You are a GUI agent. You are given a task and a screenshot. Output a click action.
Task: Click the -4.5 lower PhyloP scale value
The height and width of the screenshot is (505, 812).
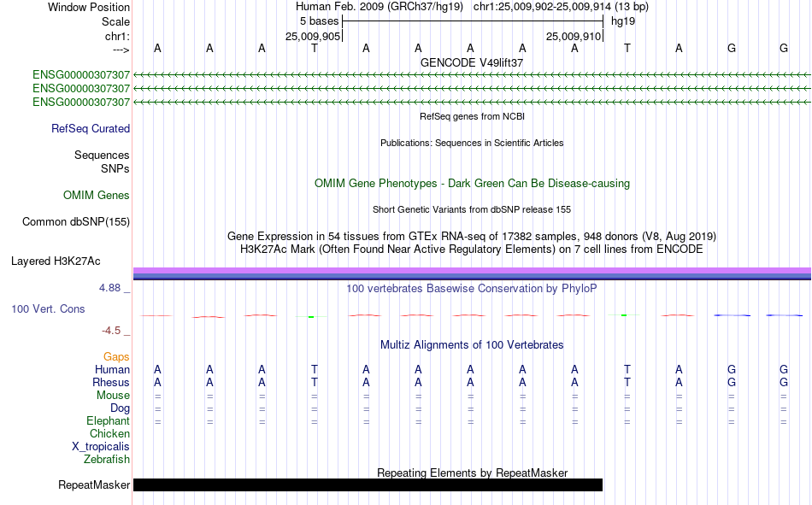tap(111, 331)
